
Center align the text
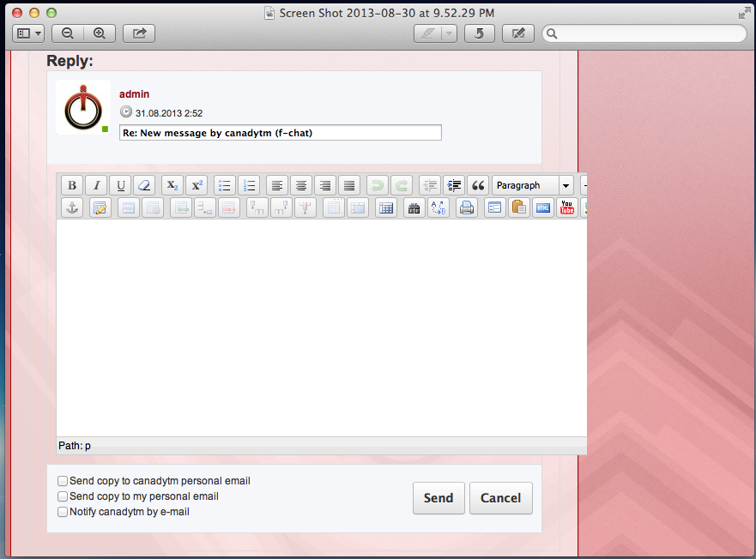point(301,185)
